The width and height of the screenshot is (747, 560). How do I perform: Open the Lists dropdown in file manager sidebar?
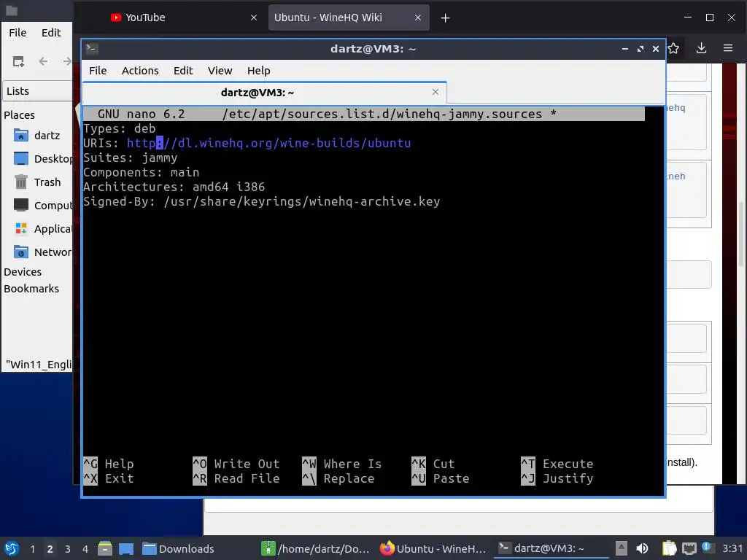(38, 91)
